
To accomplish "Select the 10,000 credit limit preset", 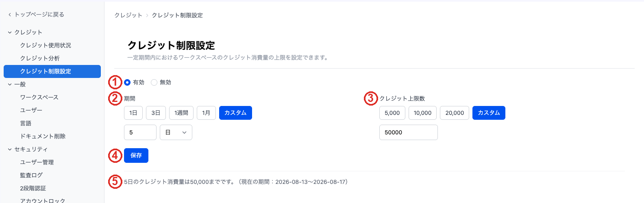I will pyautogui.click(x=423, y=113).
